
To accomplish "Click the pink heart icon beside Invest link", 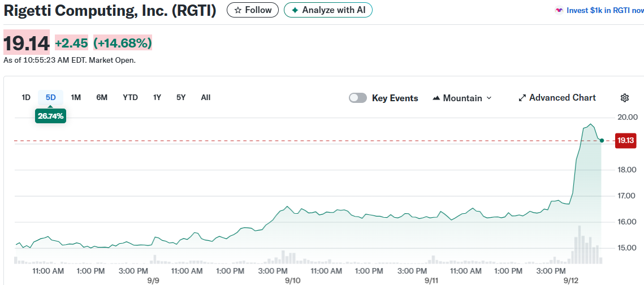I will (559, 10).
